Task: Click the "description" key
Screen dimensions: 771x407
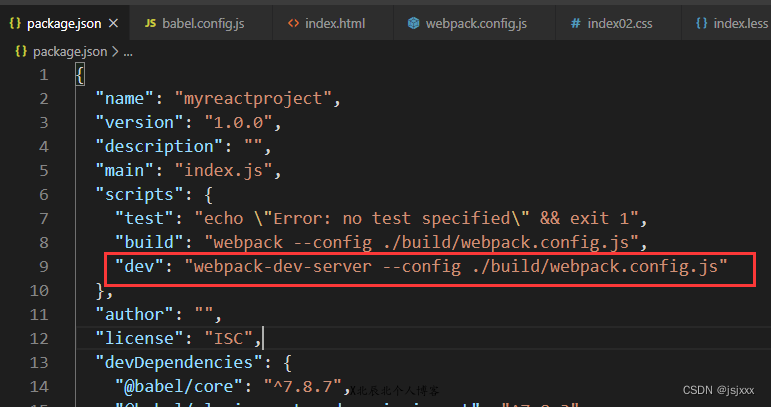Action: pos(160,146)
